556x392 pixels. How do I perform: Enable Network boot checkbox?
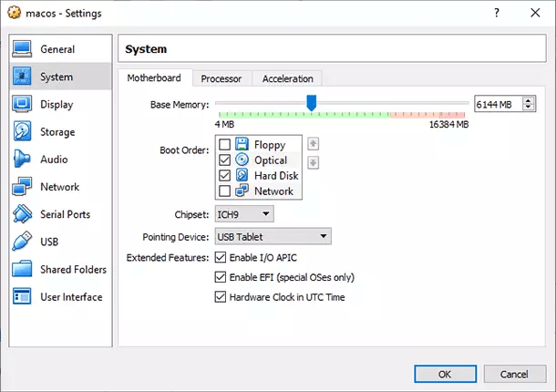coord(224,191)
